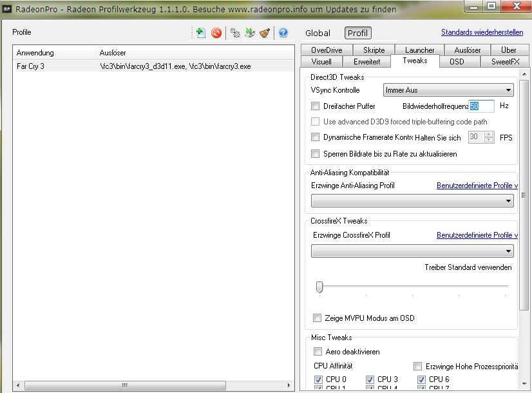532x393 pixels.
Task: Click Standards wiederherstellen link
Action: (x=482, y=32)
